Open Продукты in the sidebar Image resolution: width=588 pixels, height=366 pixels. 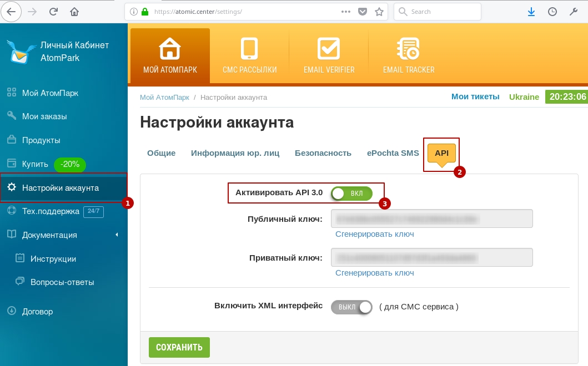coord(41,140)
